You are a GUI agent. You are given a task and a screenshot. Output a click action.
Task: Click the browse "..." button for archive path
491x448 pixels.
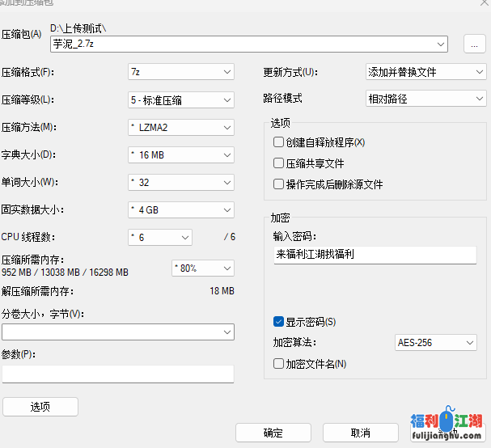pos(474,44)
